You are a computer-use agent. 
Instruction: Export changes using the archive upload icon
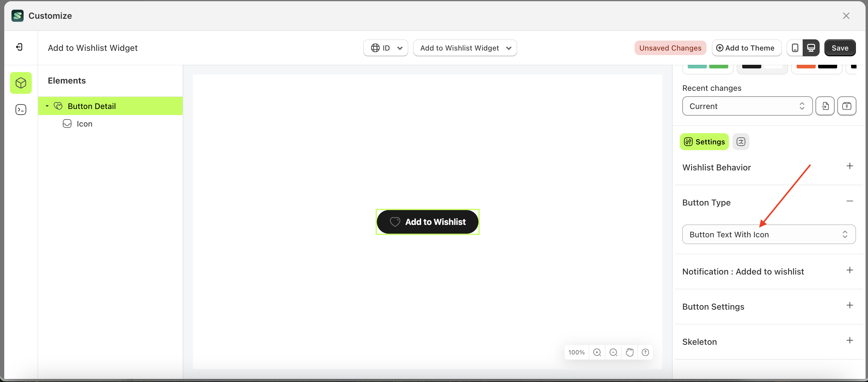[847, 106]
